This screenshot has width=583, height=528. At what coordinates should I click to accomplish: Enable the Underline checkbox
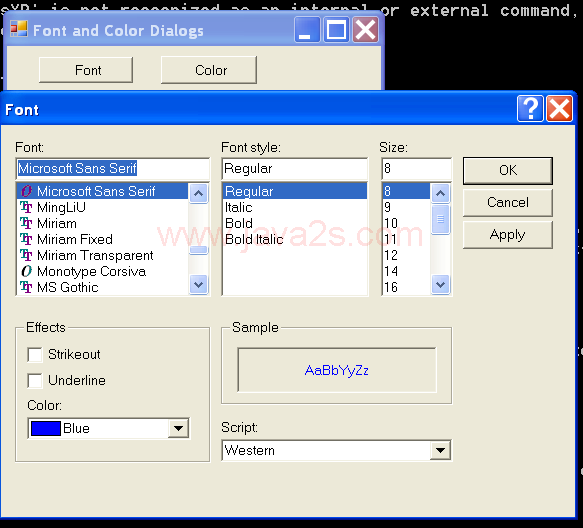(x=35, y=380)
